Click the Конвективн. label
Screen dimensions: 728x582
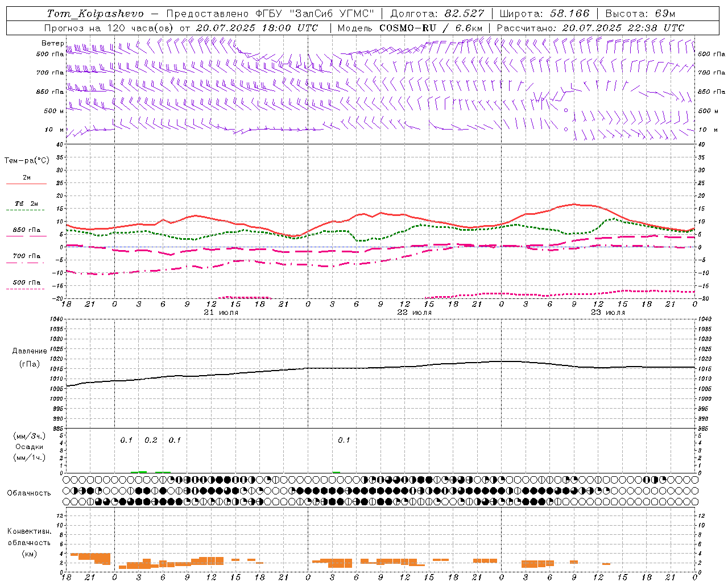click(30, 531)
